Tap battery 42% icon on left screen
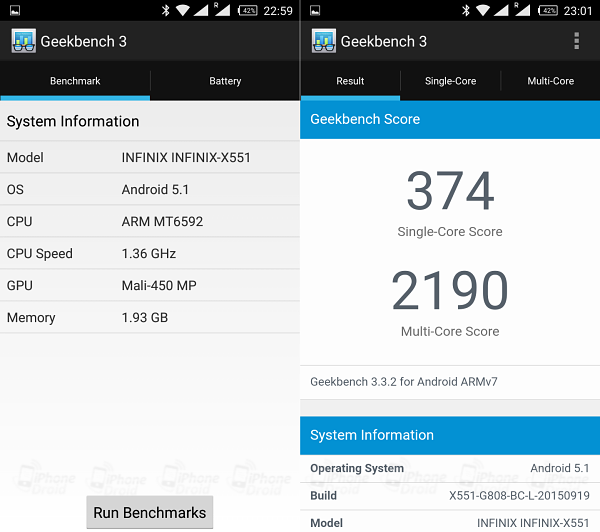Image resolution: width=600 pixels, height=532 pixels. (248, 10)
